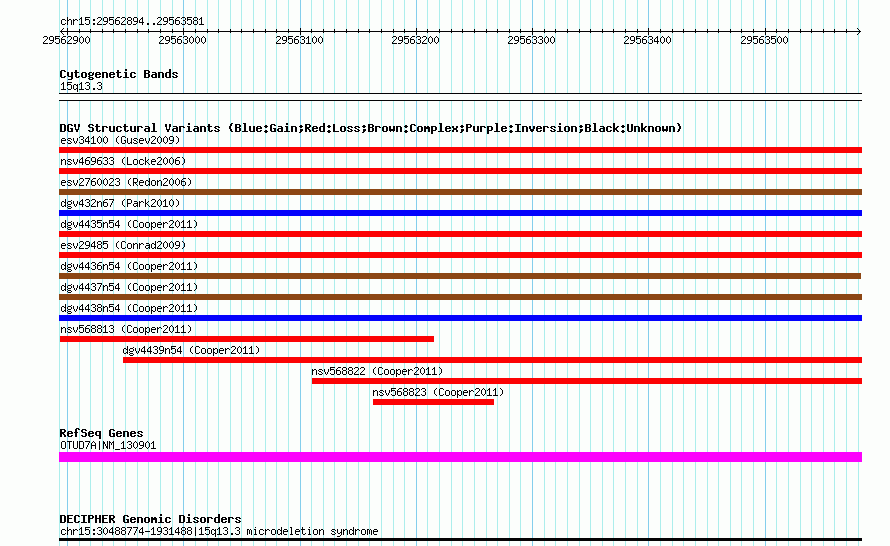
Task: Click ruler position 29563300
Action: coord(531,40)
